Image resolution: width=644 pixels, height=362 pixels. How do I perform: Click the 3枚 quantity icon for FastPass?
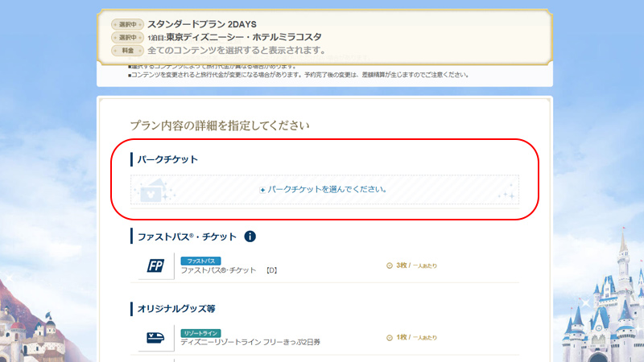(x=390, y=265)
